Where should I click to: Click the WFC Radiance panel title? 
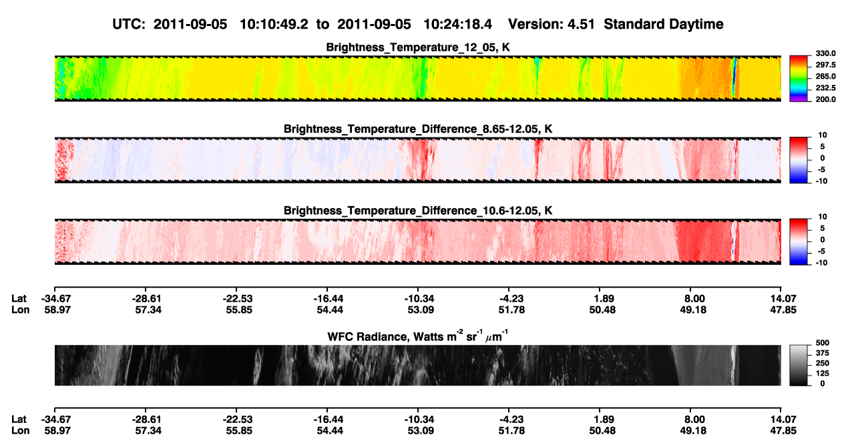point(418,337)
